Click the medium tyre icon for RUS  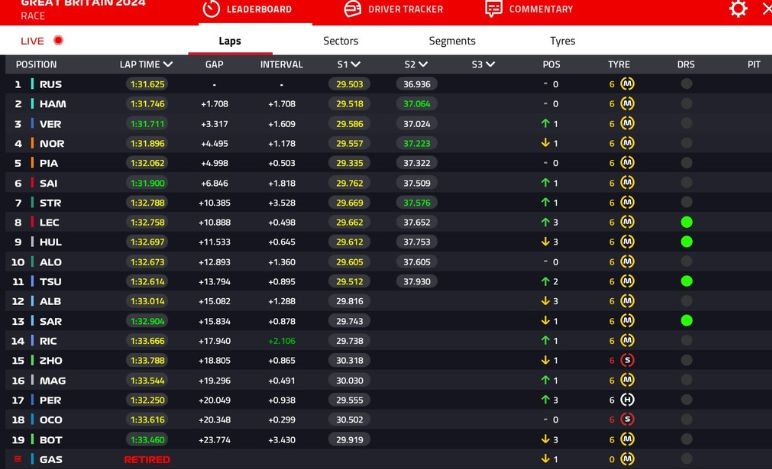click(627, 84)
